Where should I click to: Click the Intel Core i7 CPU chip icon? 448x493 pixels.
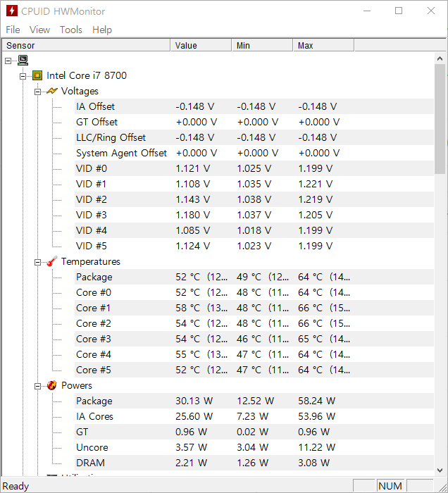pyautogui.click(x=37, y=75)
